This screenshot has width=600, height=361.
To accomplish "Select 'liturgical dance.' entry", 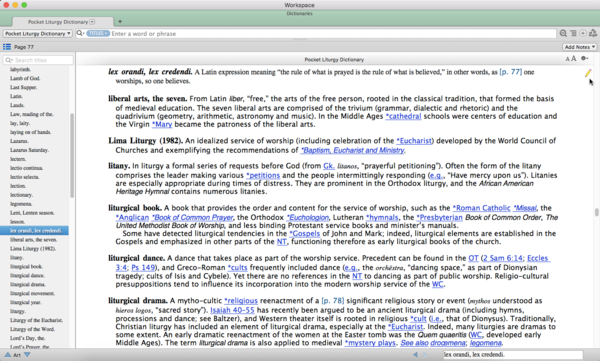I will [27, 275].
